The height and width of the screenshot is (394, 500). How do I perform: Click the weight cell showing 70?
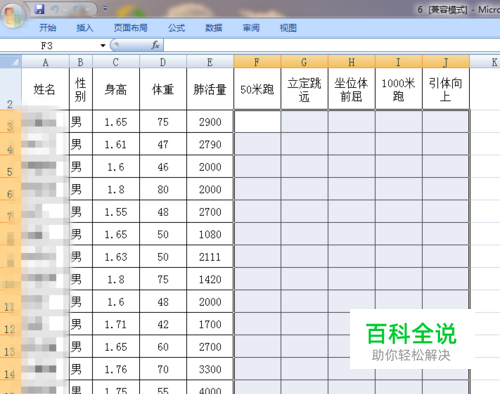[163, 369]
